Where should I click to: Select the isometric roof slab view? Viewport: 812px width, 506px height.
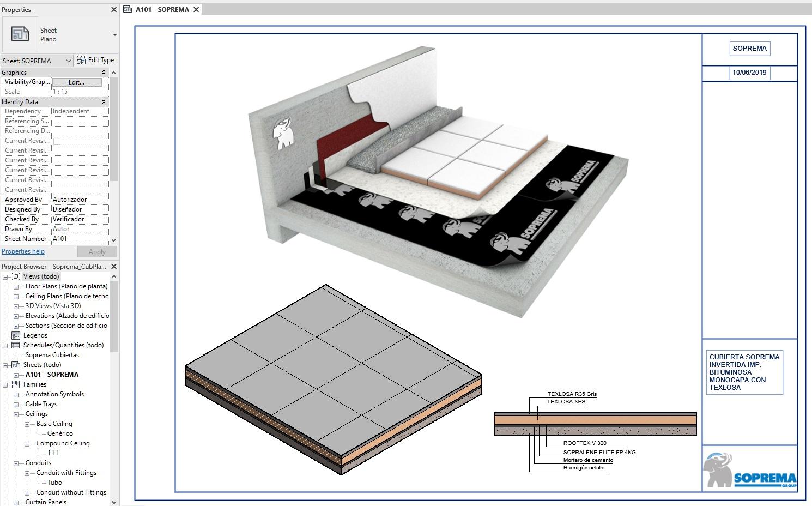click(x=334, y=379)
